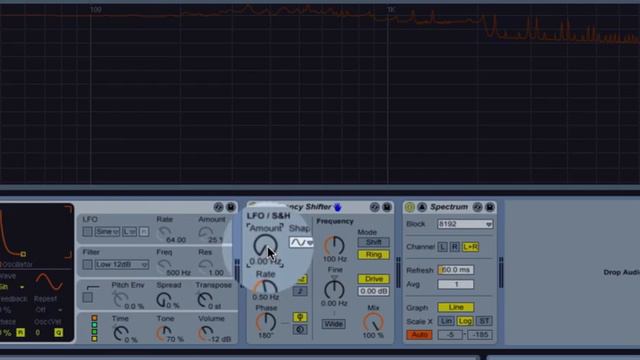Click the fold triangle icon in Spectrum header
The width and height of the screenshot is (640, 360).
[422, 207]
